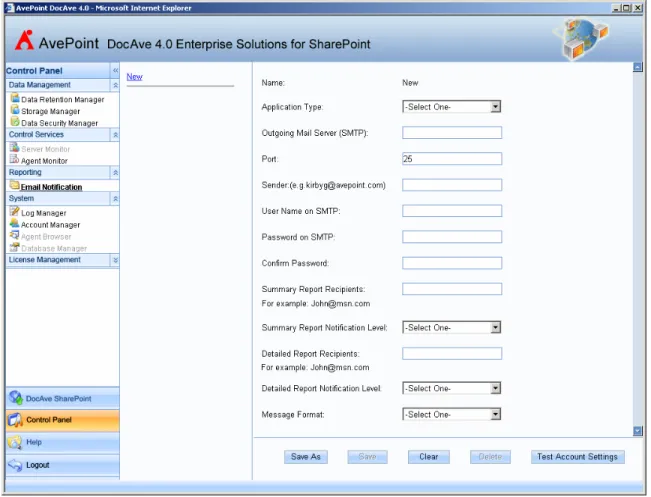Click the Outgoing Mail Server field
This screenshot has width=651, height=497.
pos(452,133)
